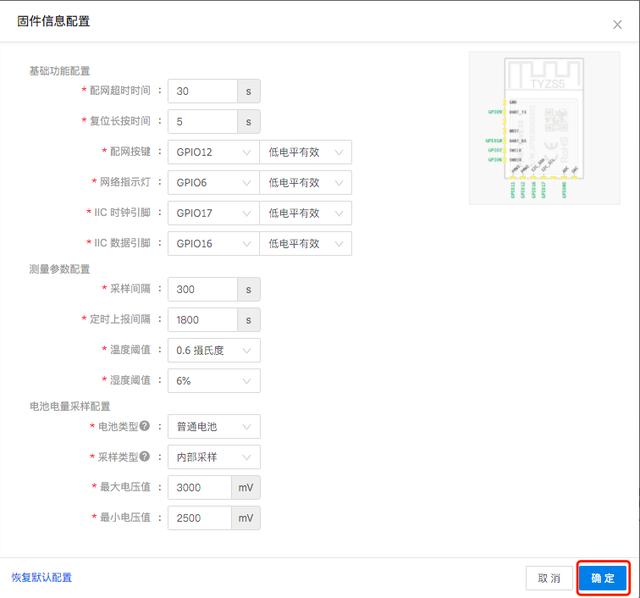The width and height of the screenshot is (640, 598).
Task: Click the help icon next to 电池类型
Action: coord(144,426)
